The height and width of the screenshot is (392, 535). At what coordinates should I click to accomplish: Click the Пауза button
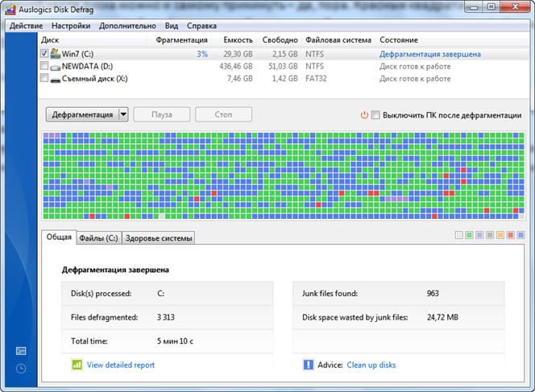(162, 114)
